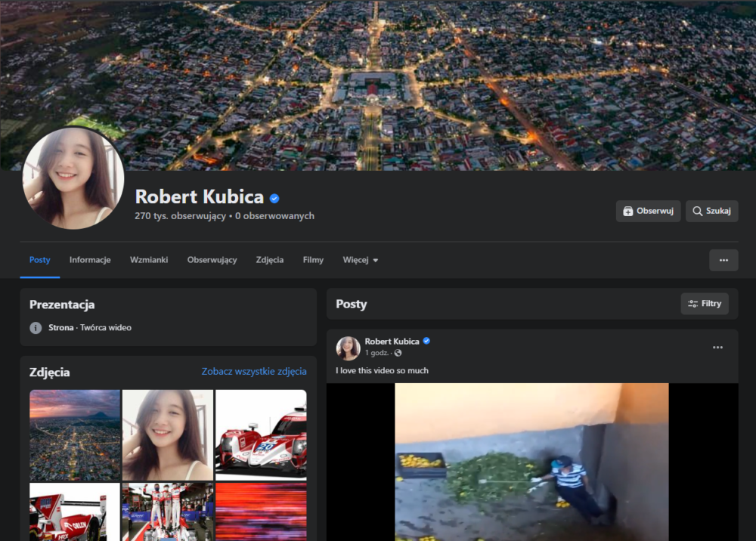Click the globe audience icon on the post

click(398, 353)
